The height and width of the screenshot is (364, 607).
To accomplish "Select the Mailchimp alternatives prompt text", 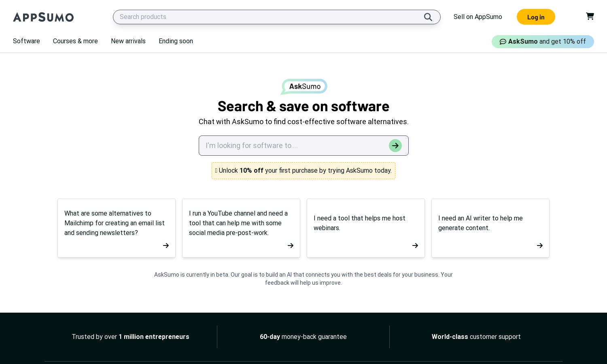I will (115, 223).
